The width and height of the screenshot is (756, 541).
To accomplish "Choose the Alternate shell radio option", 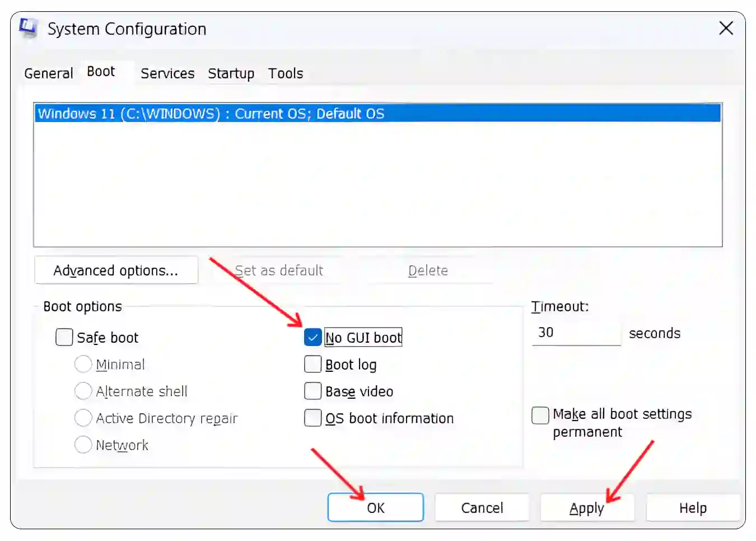I will 83,391.
